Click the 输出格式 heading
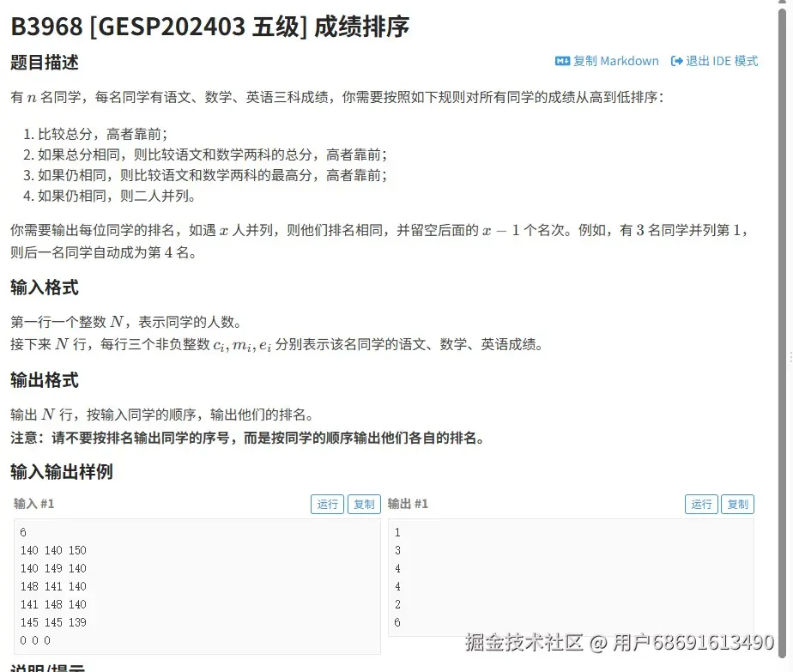The image size is (793, 672). pyautogui.click(x=45, y=380)
